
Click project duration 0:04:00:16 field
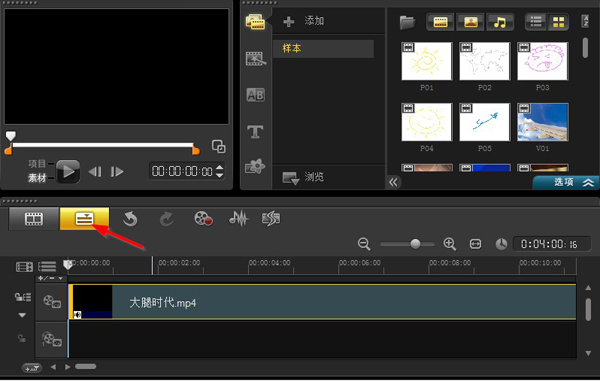click(552, 244)
